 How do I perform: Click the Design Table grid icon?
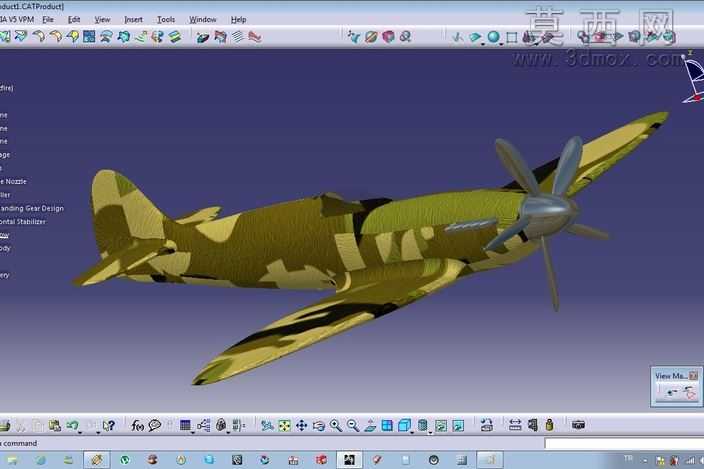(x=185, y=425)
